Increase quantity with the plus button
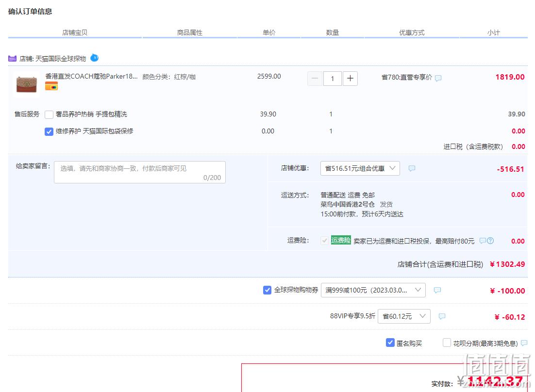535x392 pixels. click(x=350, y=79)
